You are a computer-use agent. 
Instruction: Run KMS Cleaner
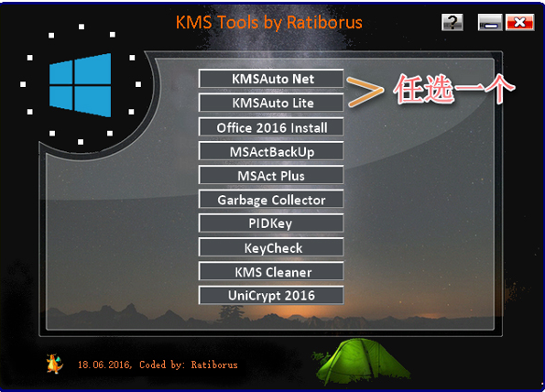point(271,271)
